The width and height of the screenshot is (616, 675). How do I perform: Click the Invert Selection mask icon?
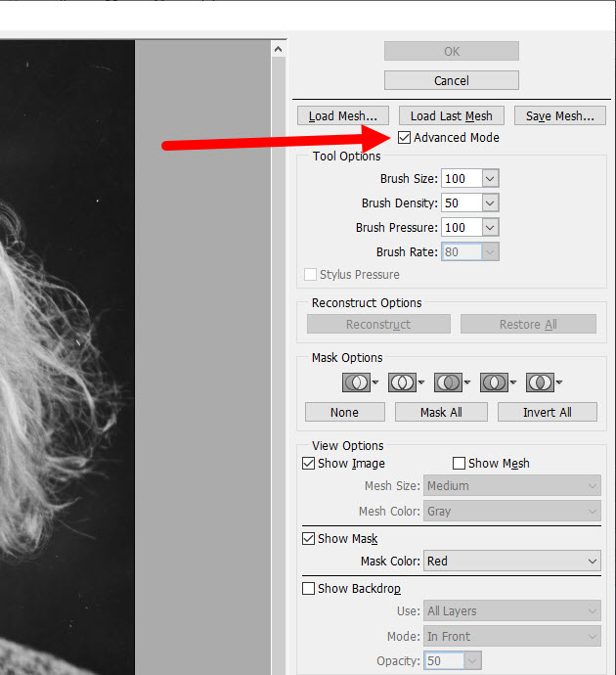541,382
